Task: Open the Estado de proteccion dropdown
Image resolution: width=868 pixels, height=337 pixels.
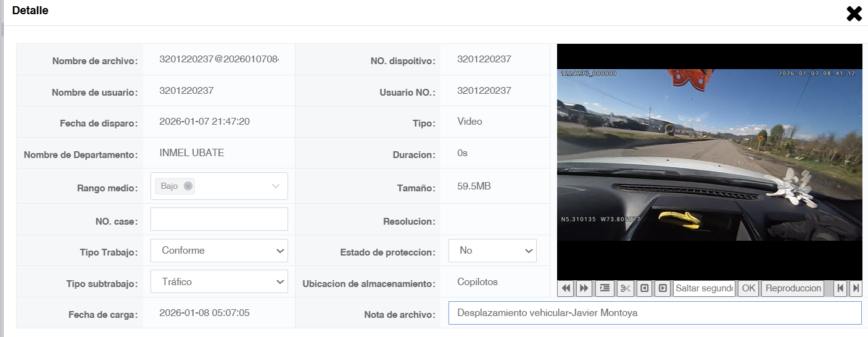Action: tap(492, 251)
